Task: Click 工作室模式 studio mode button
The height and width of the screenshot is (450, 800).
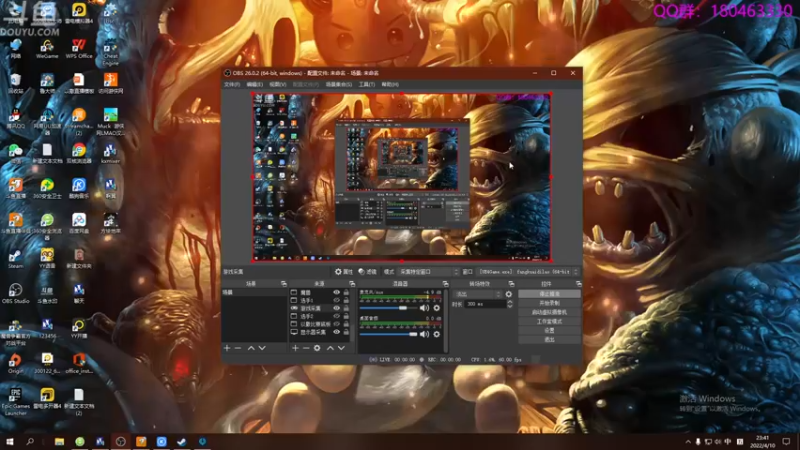Action: (x=549, y=321)
